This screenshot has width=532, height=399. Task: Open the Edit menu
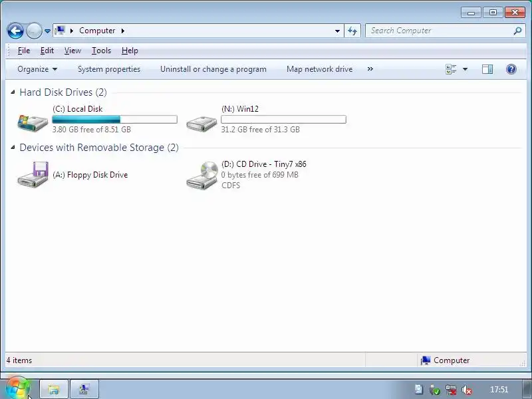47,51
